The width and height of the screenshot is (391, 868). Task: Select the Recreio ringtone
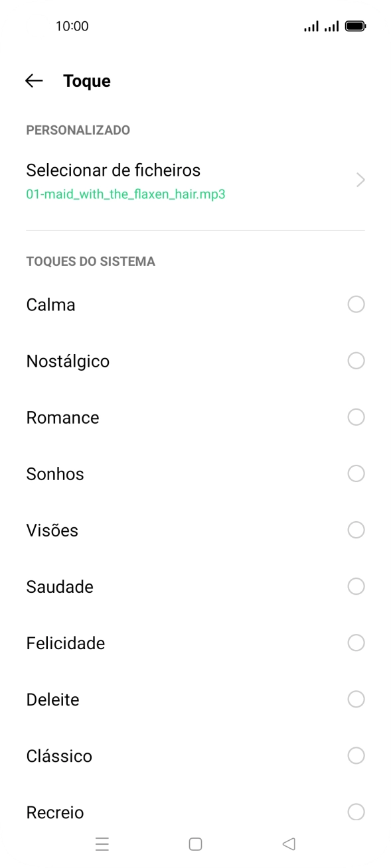(x=356, y=812)
